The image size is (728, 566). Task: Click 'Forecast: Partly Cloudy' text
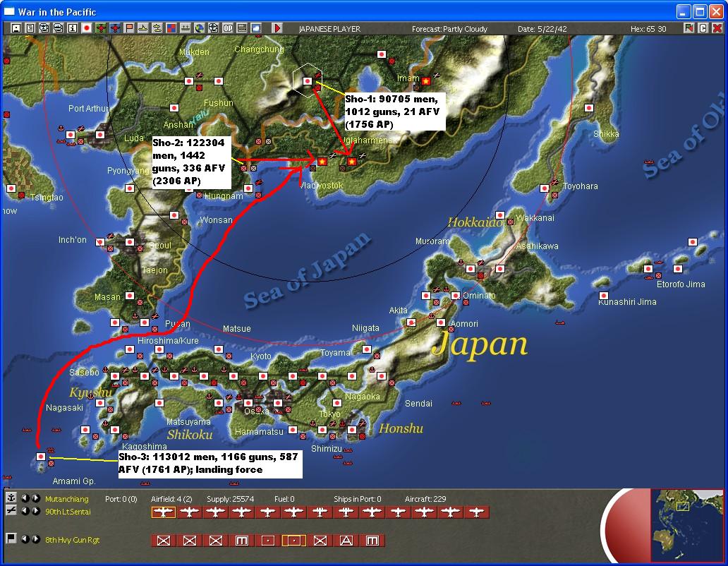coord(449,29)
